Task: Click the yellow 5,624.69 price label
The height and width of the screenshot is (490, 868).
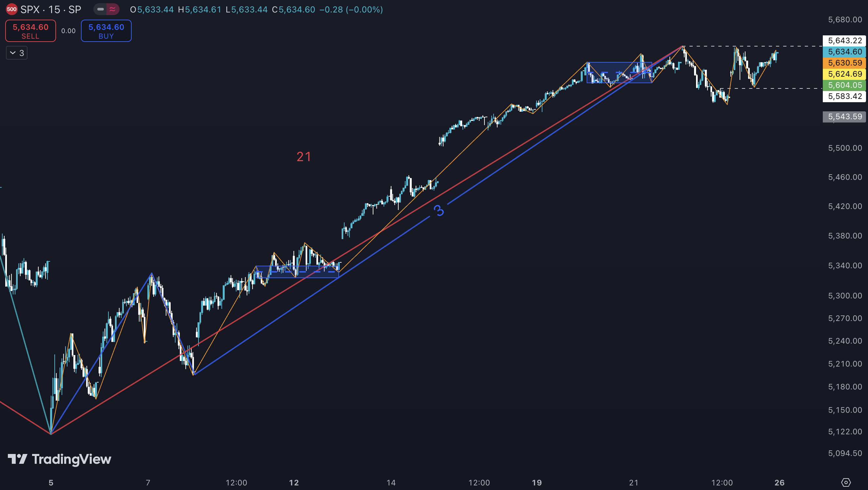Action: pyautogui.click(x=844, y=74)
